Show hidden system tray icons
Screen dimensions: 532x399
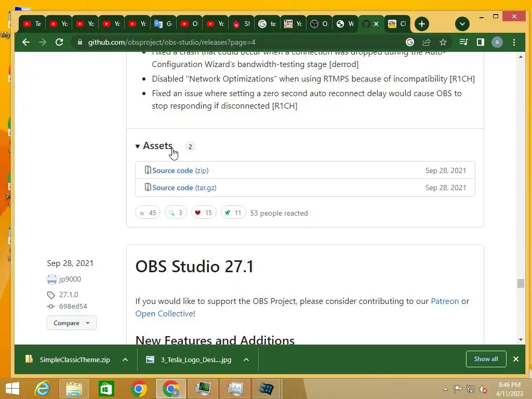(x=445, y=389)
